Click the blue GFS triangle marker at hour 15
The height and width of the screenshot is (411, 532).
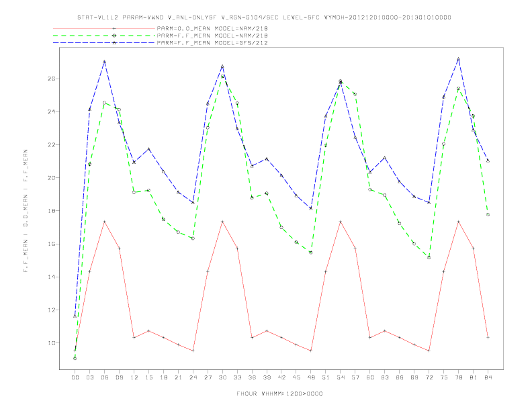coord(148,149)
